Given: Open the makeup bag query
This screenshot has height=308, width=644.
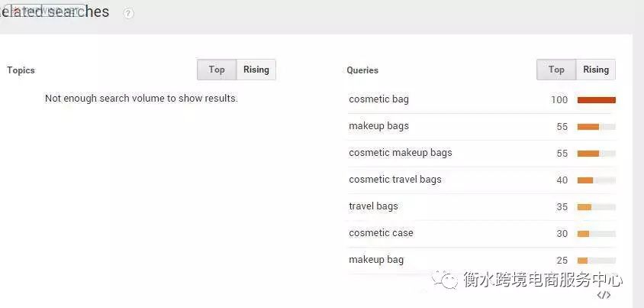Looking at the screenshot, I should pyautogui.click(x=376, y=260).
